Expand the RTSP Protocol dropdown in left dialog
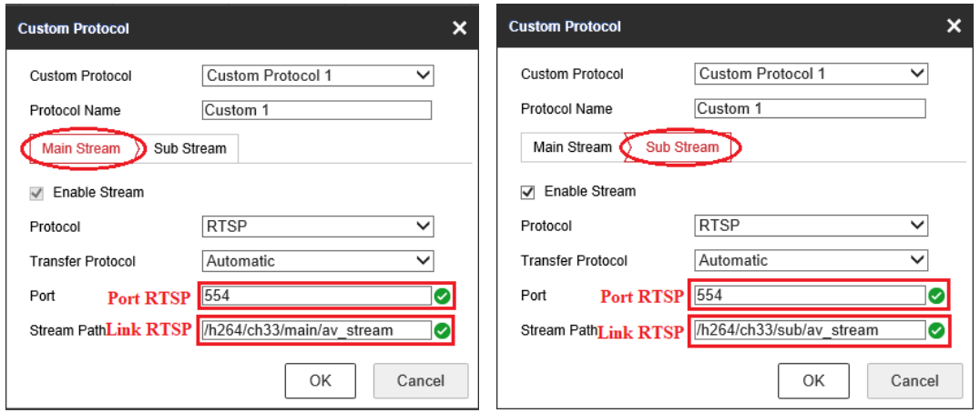Image resolution: width=980 pixels, height=413 pixels. click(317, 227)
